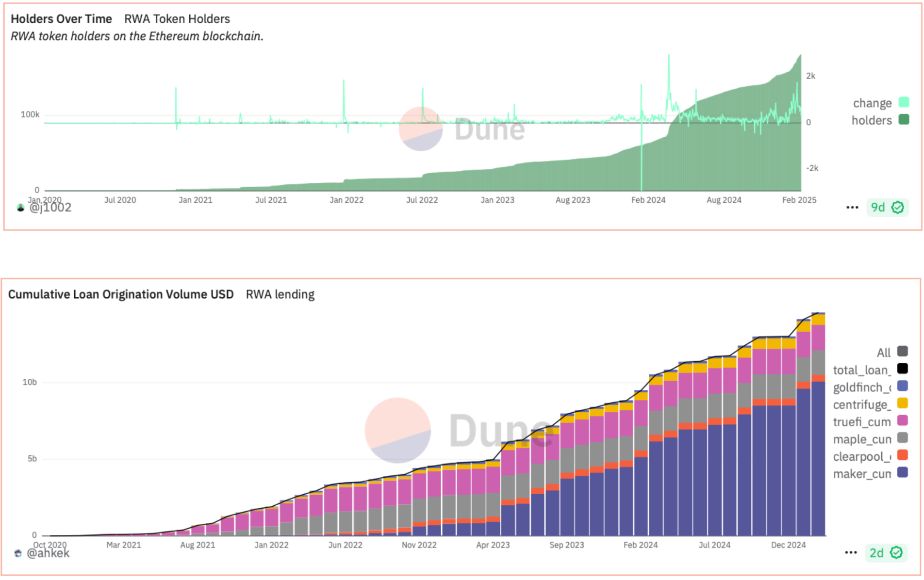Click the yellow centrifuge legend swatch
Viewport: 924px width, 580px height.
[903, 403]
